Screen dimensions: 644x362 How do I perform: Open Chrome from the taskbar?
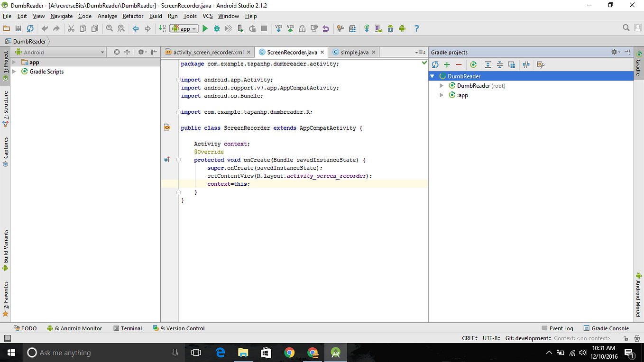click(x=289, y=353)
